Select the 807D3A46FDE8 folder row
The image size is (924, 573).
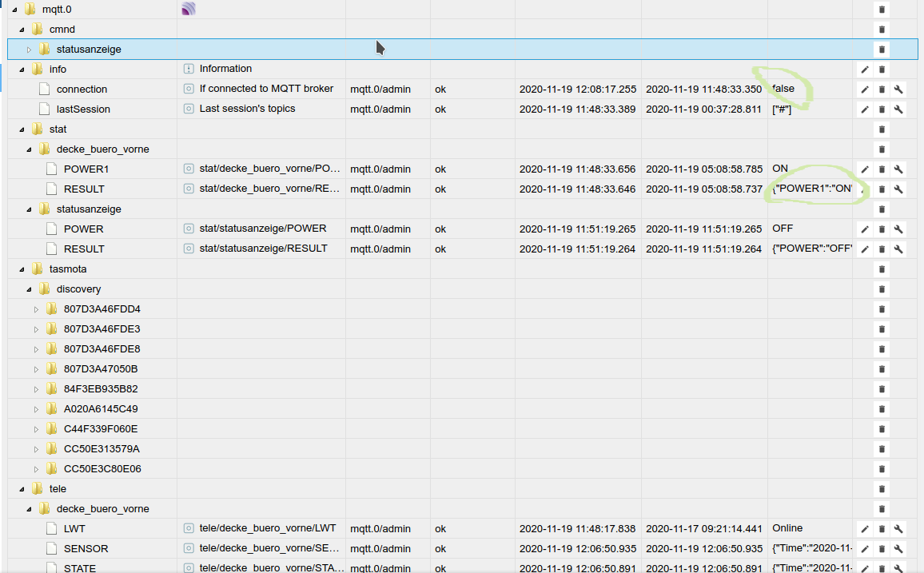pyautogui.click(x=102, y=349)
